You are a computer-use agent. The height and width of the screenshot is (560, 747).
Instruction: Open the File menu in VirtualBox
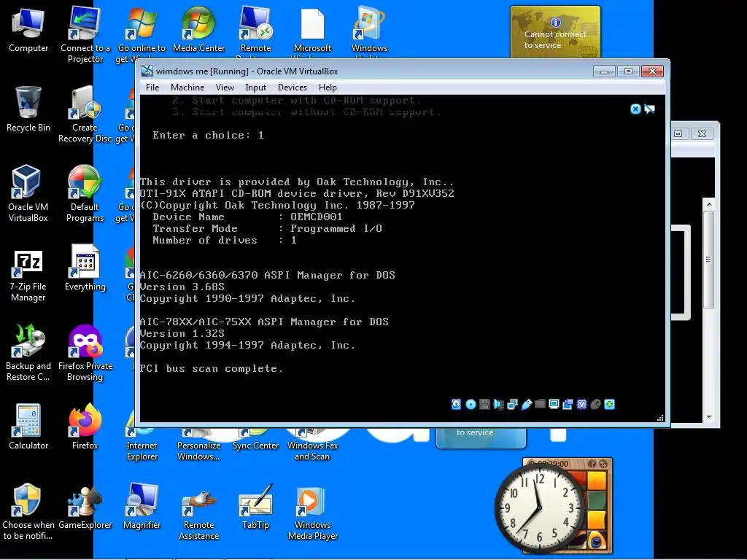(x=152, y=87)
